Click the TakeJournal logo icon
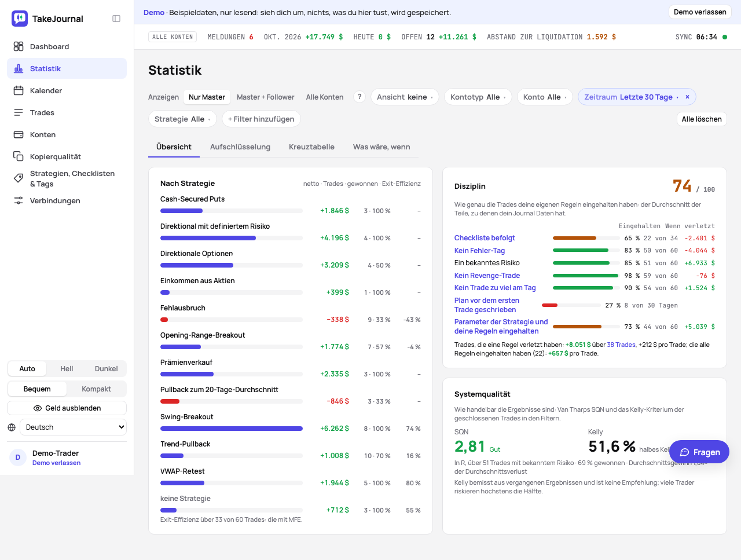 pos(20,19)
